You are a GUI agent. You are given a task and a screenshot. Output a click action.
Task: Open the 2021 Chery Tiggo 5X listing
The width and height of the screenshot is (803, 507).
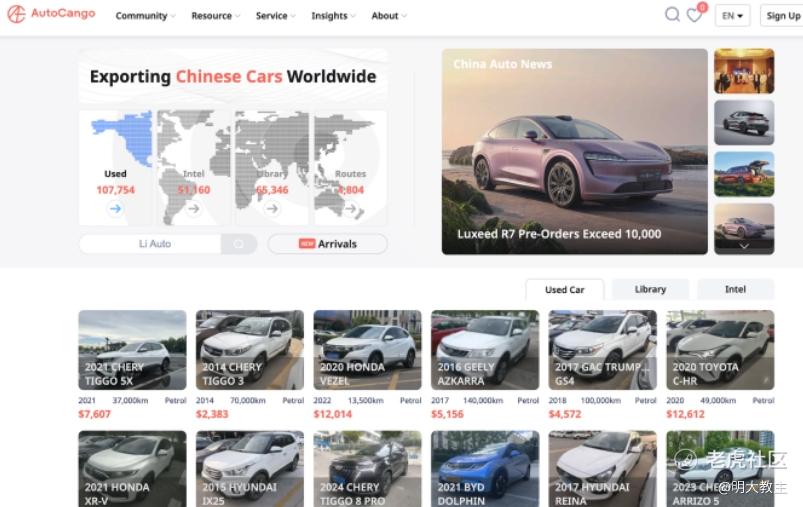pos(132,350)
